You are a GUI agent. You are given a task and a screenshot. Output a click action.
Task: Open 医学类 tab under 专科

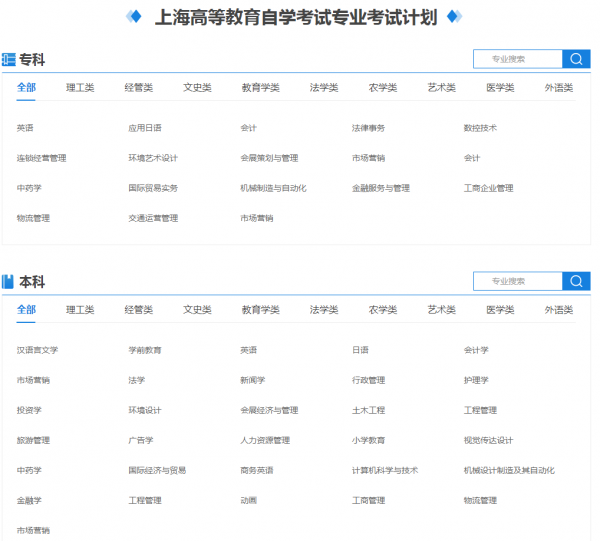[500, 88]
